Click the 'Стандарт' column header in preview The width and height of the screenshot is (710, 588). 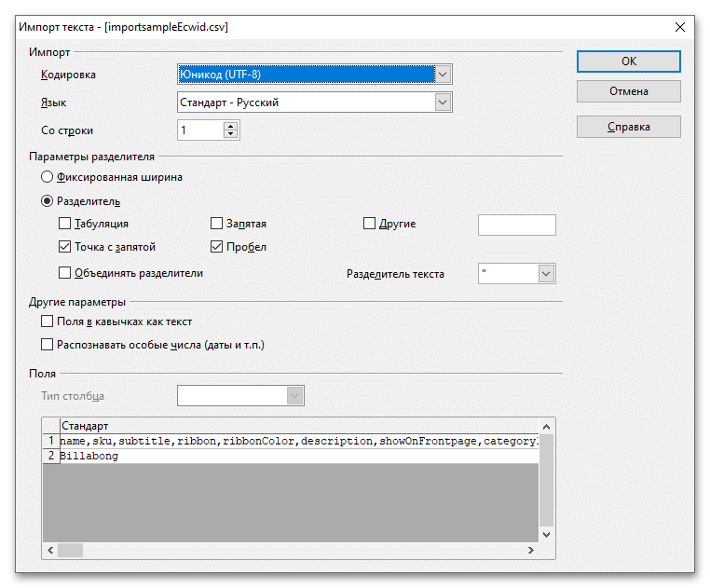point(84,426)
